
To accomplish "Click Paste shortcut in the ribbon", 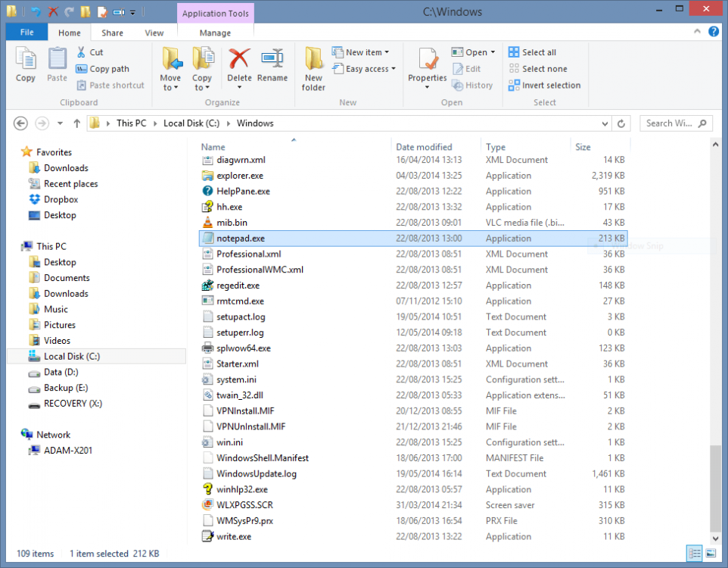I will [x=110, y=85].
